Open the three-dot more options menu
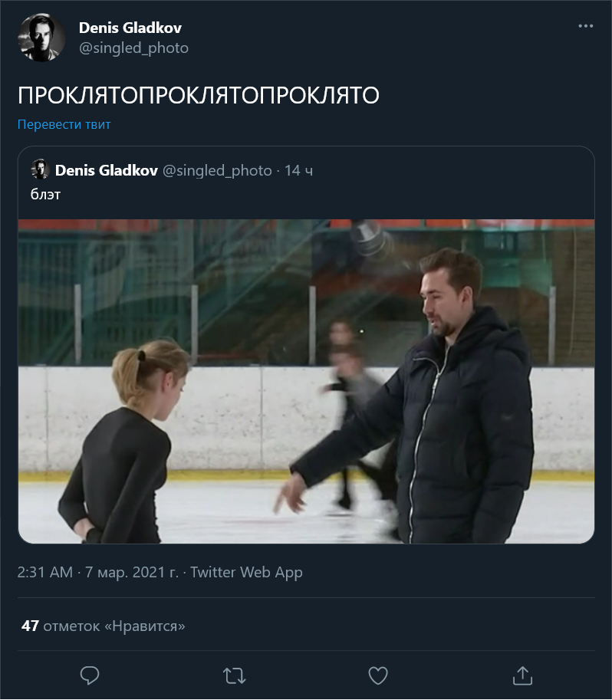The image size is (612, 700). pos(586,26)
